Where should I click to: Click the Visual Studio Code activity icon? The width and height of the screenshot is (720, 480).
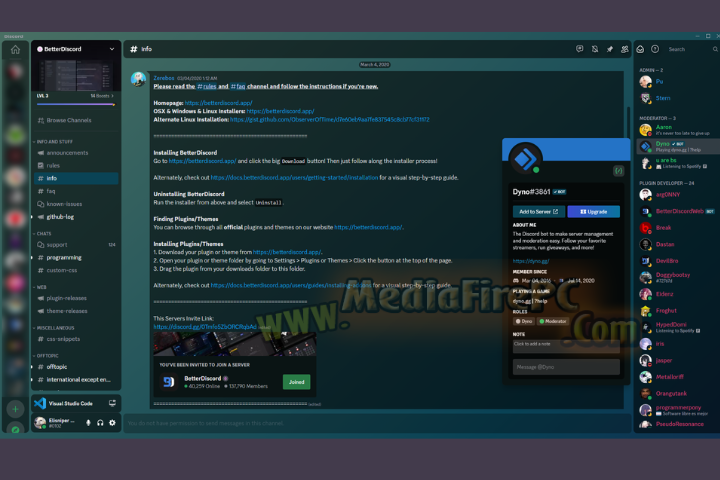(x=40, y=403)
